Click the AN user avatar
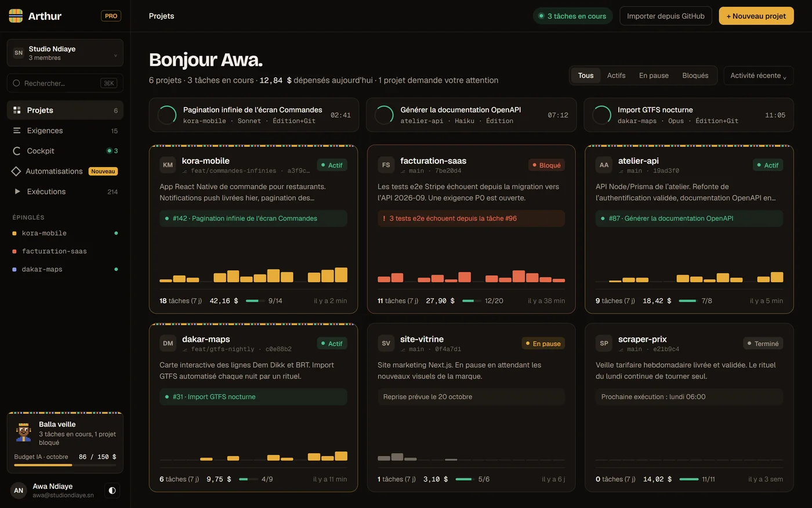Screen dimensions: 812x508 pos(19,490)
